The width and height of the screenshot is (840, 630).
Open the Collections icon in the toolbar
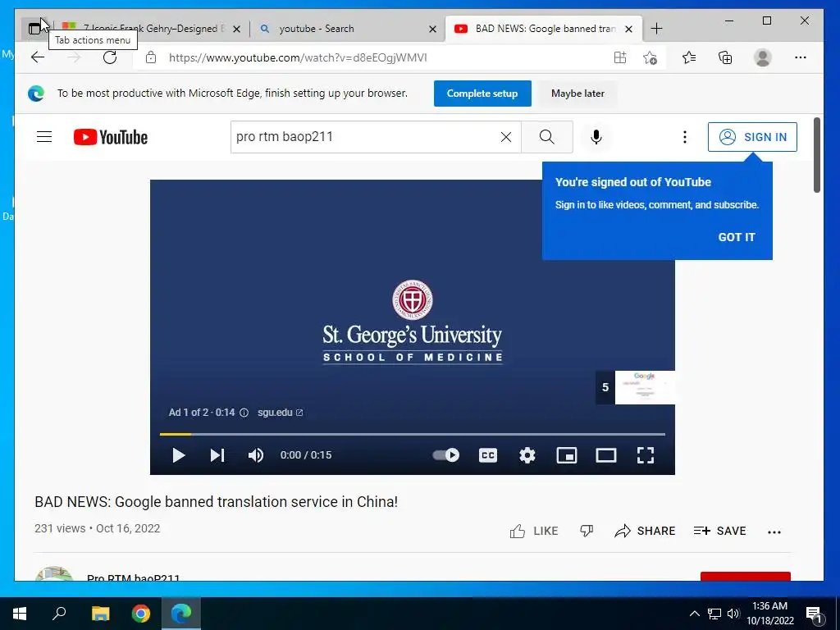[725, 57]
